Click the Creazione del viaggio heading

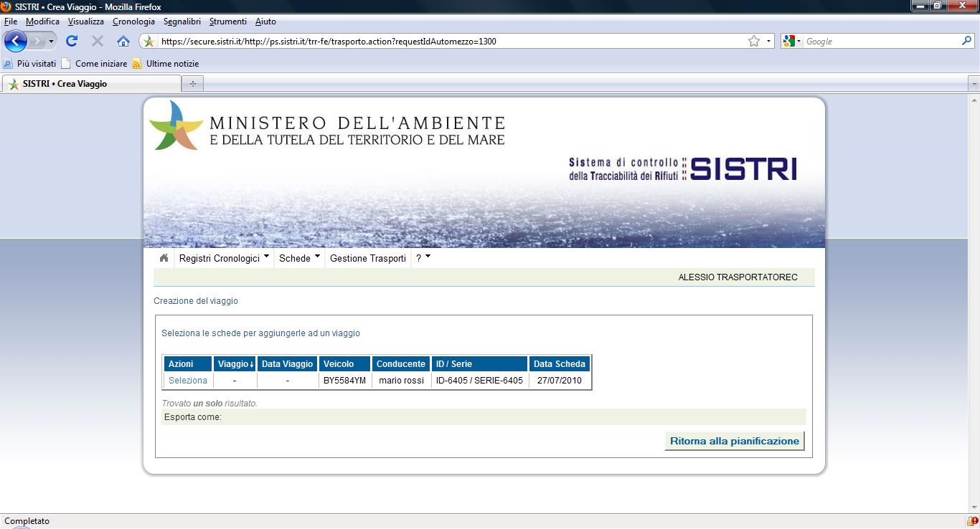click(x=196, y=301)
